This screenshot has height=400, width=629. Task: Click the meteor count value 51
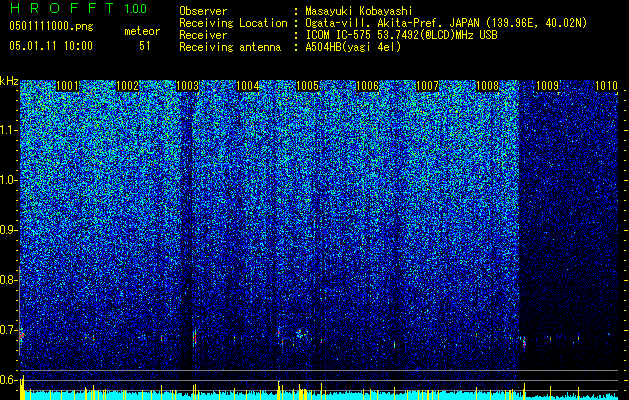145,46
